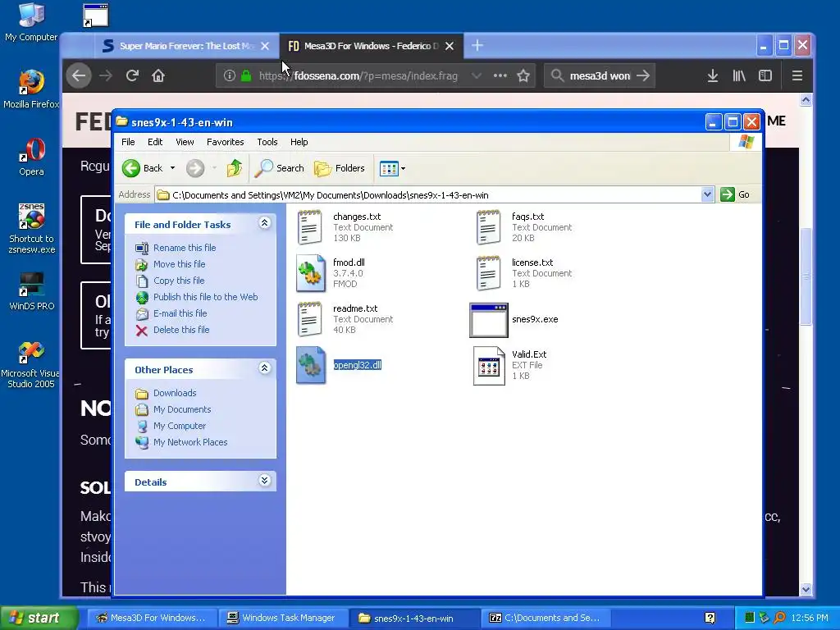Image resolution: width=840 pixels, height=630 pixels.
Task: Select the opengl32.dll file icon
Action: coord(311,365)
